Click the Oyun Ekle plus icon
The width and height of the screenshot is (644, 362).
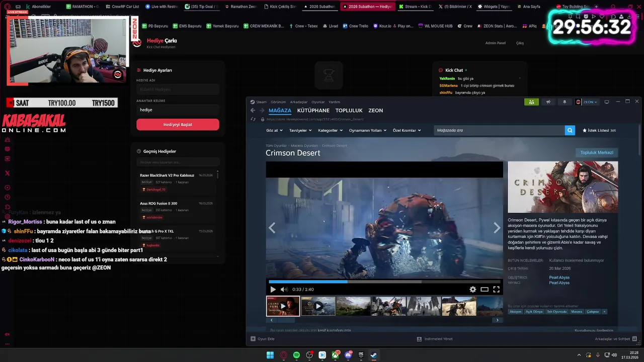point(253,339)
